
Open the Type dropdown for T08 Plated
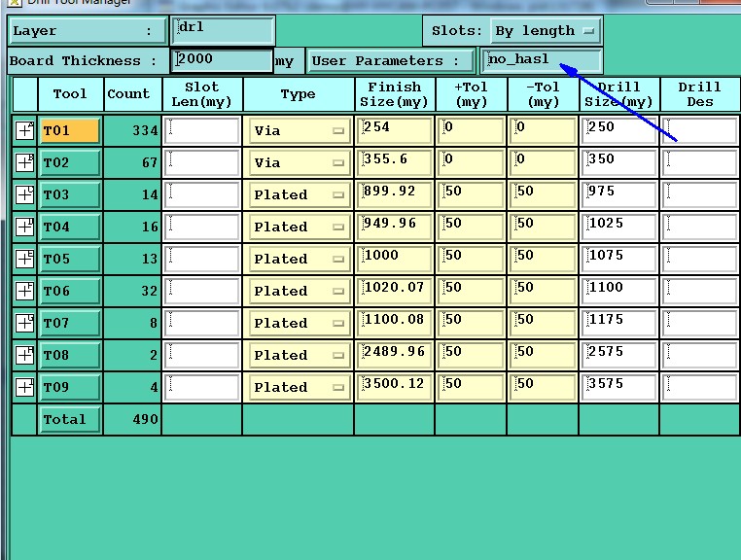tap(299, 356)
